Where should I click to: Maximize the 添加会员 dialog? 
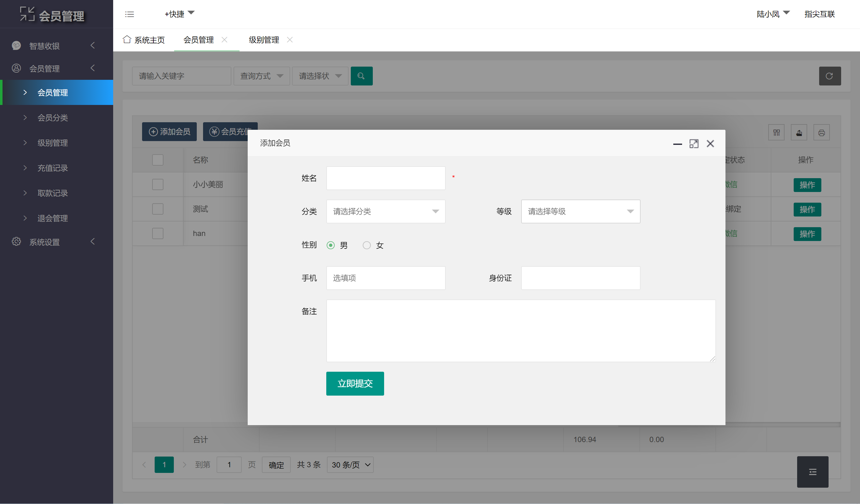pos(694,144)
